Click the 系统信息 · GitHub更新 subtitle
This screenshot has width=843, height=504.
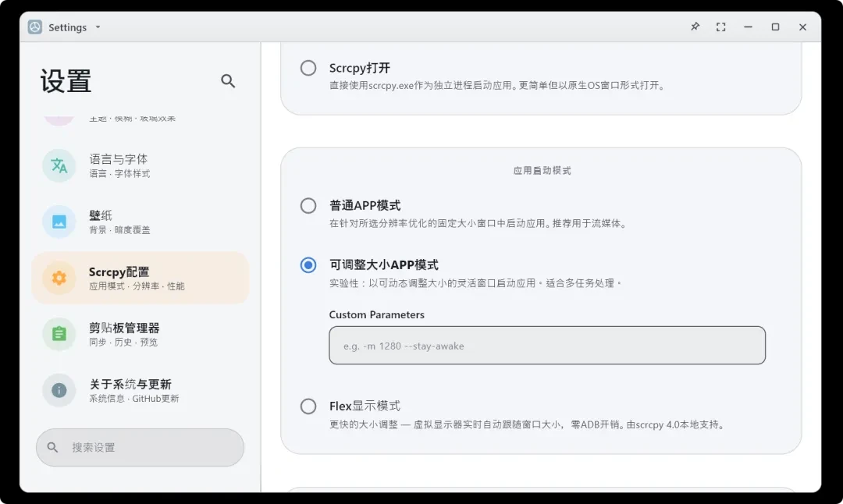pyautogui.click(x=134, y=398)
